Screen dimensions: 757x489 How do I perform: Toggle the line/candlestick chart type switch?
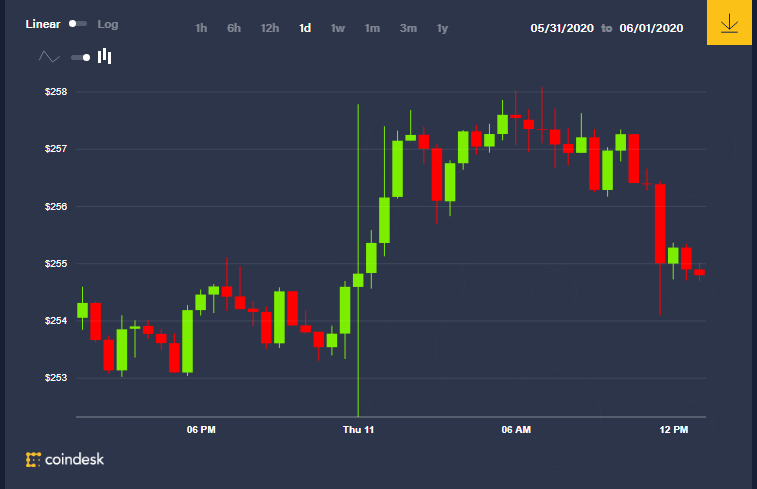[81, 57]
